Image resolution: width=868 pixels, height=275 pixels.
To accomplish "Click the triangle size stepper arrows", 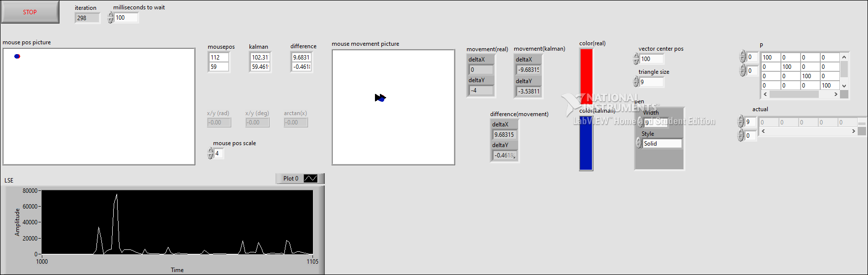I will 636,82.
